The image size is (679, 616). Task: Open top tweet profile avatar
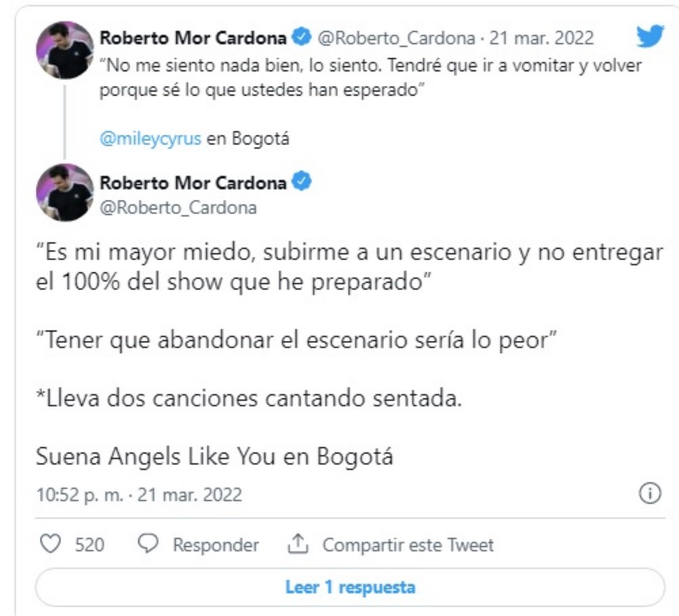[65, 50]
